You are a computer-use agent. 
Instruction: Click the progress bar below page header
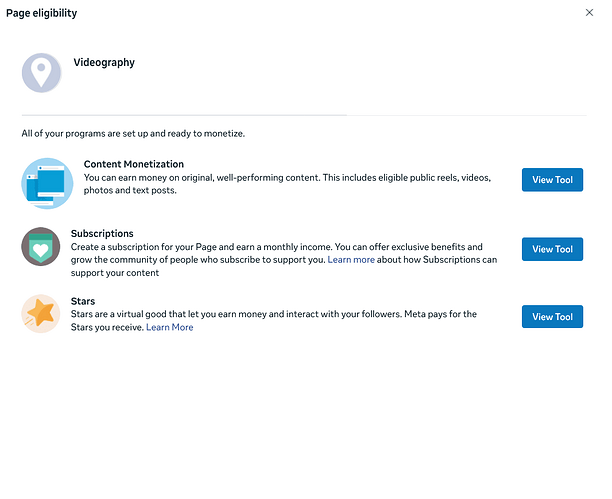184,115
